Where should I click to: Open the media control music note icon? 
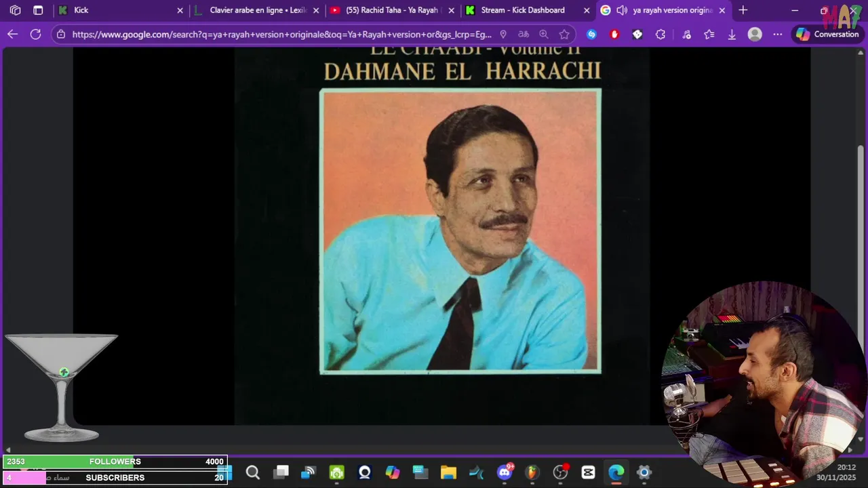pos(686,34)
